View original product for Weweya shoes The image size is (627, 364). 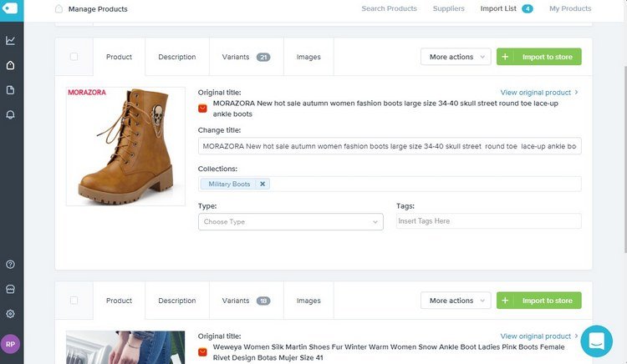[x=539, y=336]
